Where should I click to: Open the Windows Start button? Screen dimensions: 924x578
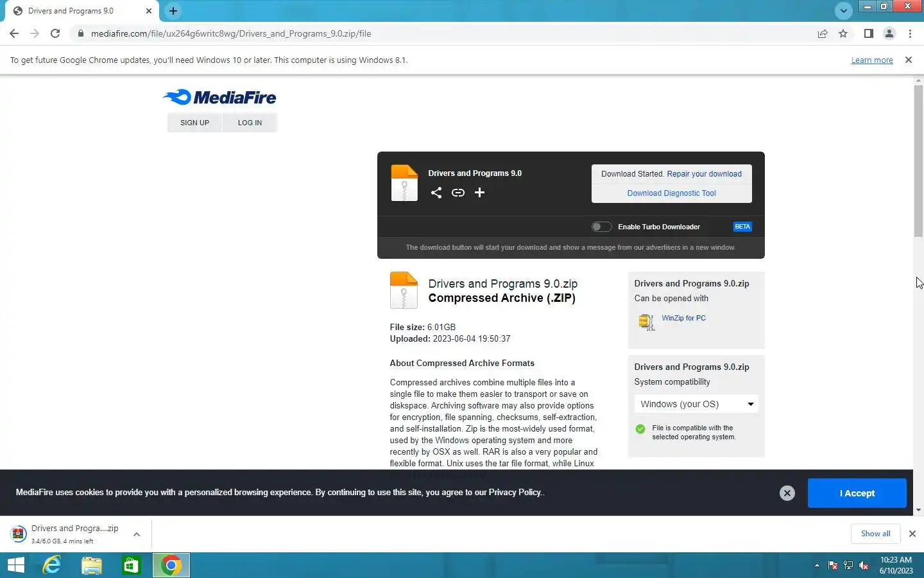tap(16, 565)
